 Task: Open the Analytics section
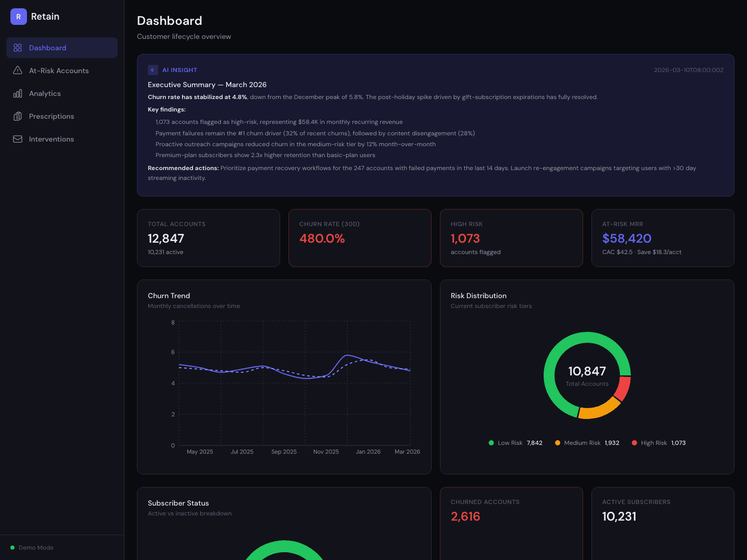[x=62, y=93]
